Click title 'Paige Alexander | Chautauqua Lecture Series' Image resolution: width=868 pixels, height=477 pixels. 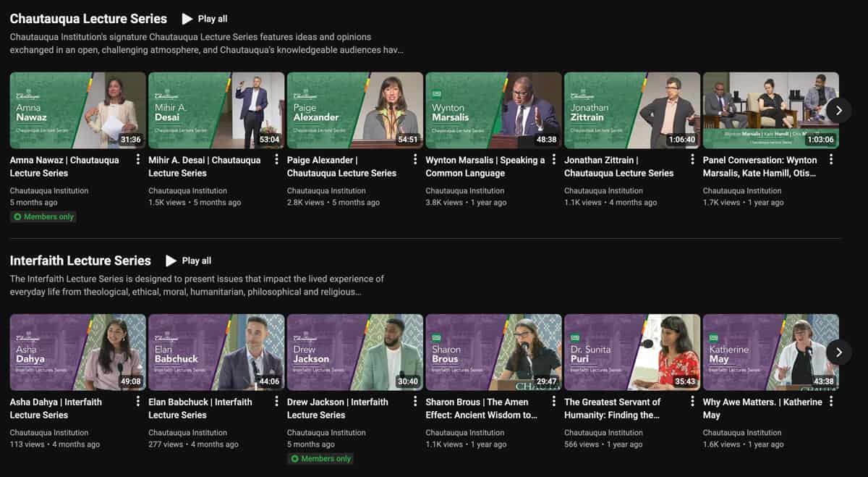click(341, 166)
